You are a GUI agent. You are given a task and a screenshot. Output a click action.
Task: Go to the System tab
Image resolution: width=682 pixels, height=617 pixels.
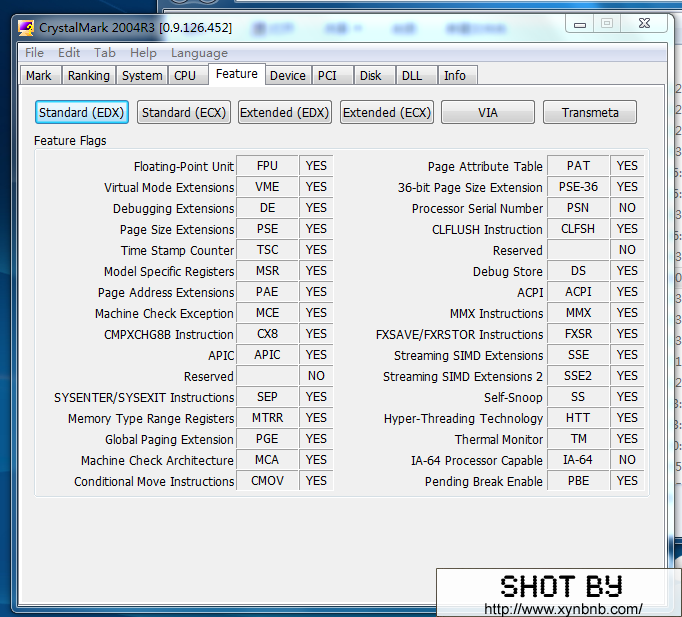142,76
